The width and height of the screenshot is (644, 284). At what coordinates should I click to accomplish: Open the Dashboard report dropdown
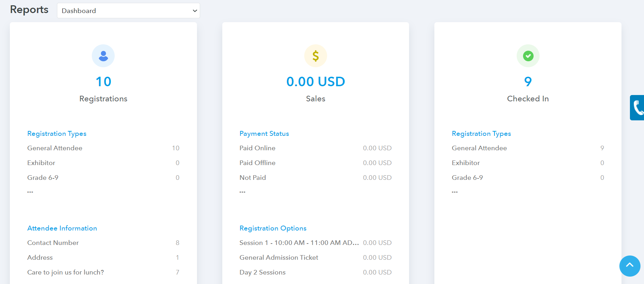[128, 11]
